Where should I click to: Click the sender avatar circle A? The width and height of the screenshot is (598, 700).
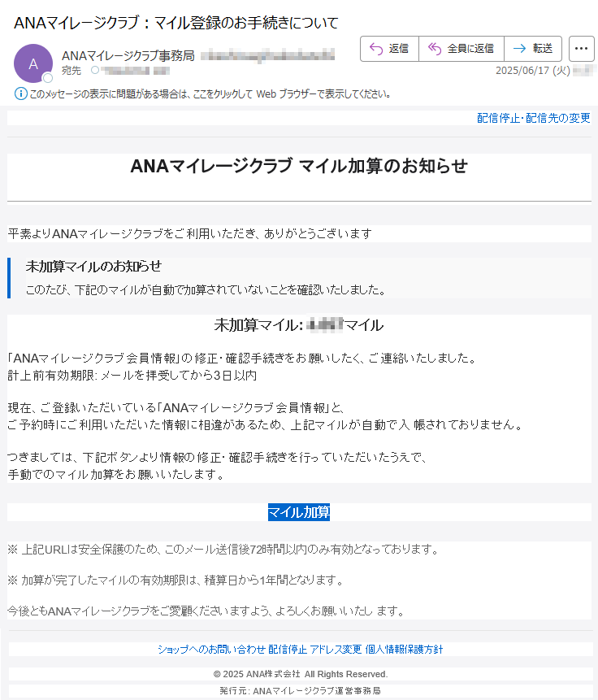click(x=33, y=63)
